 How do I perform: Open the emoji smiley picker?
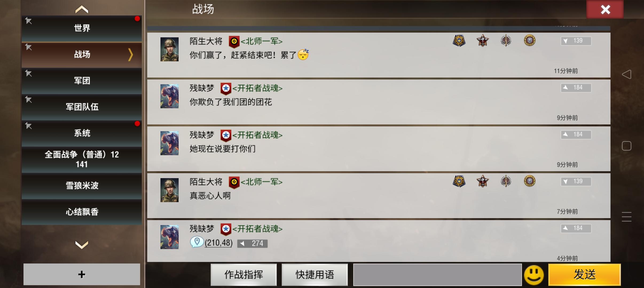[534, 275]
